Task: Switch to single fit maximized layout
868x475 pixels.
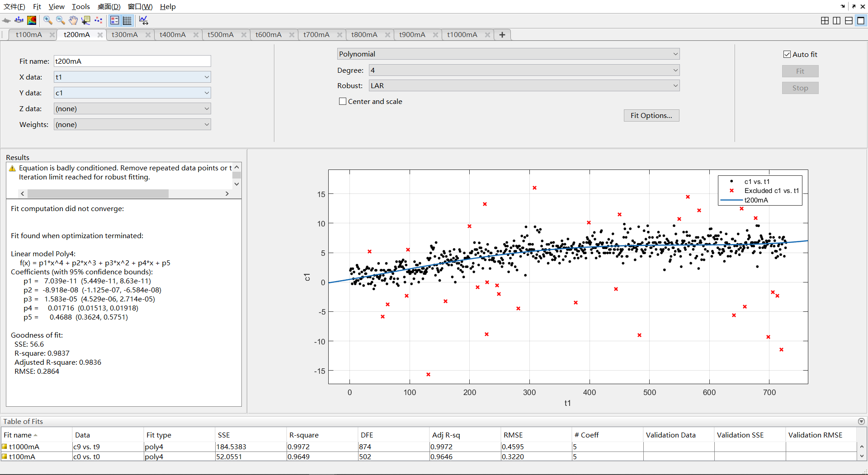Action: 861,20
